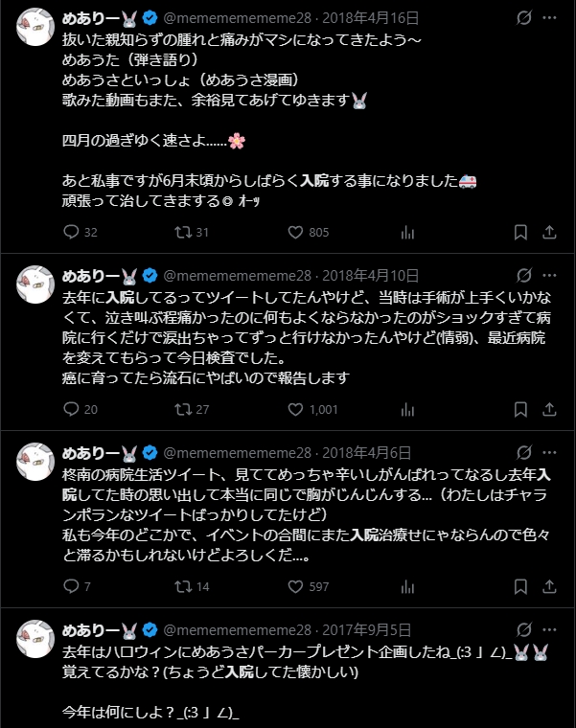Reply to the April 10 2018 tweet
The width and height of the screenshot is (576, 728).
[x=70, y=409]
